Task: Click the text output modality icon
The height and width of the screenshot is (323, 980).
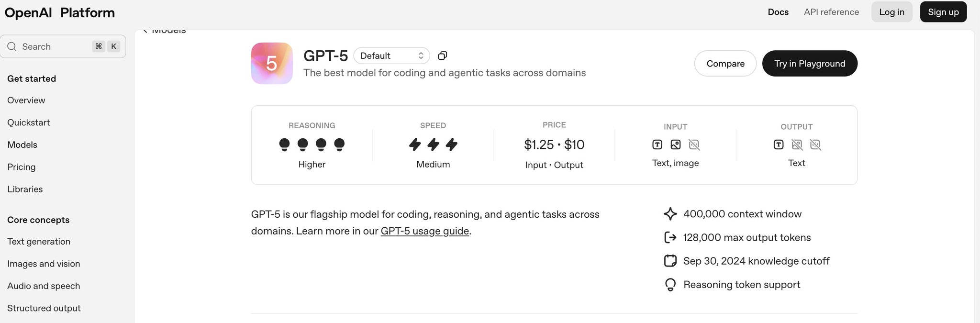Action: pos(779,145)
